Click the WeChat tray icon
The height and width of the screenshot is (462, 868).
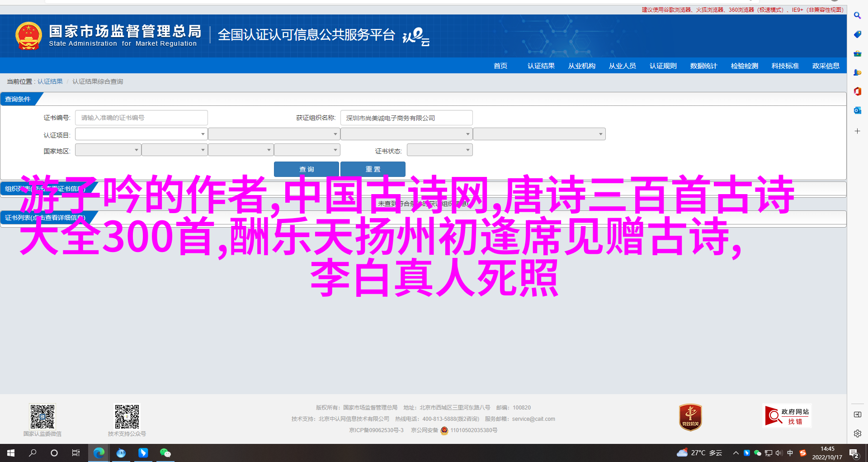click(x=758, y=453)
